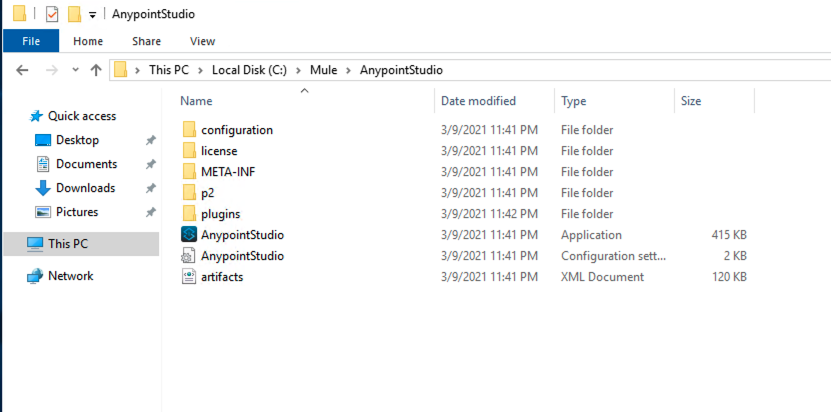Open the Downloads quick access icon
831x412 pixels.
[x=43, y=188]
